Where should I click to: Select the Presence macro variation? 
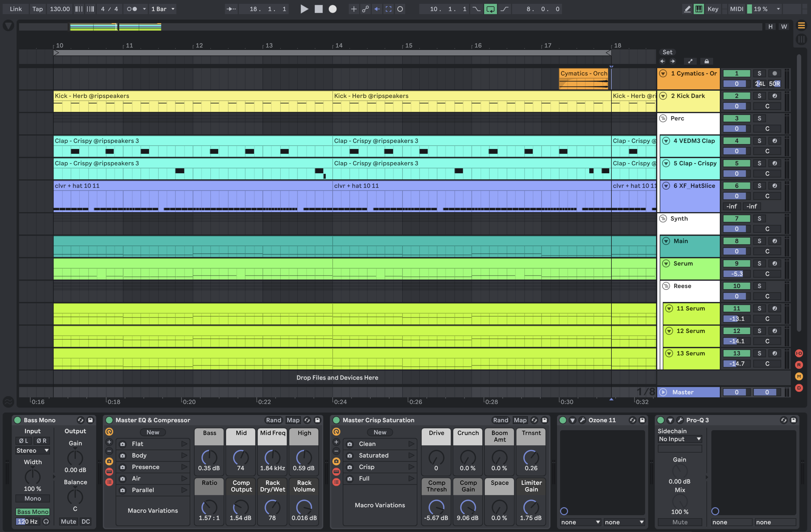click(x=145, y=467)
